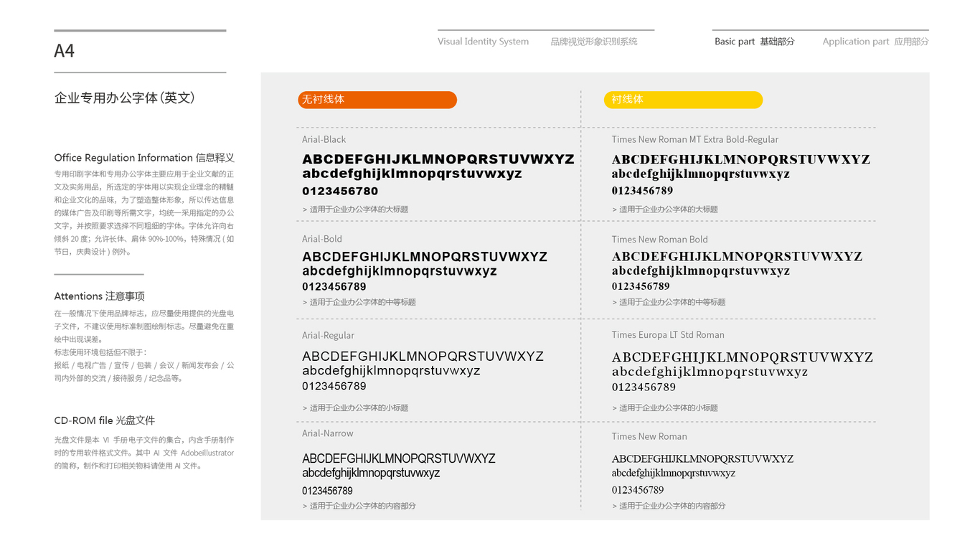Click the yellow 衬线体 label pill
Image resolution: width=980 pixels, height=551 pixels.
pyautogui.click(x=683, y=100)
